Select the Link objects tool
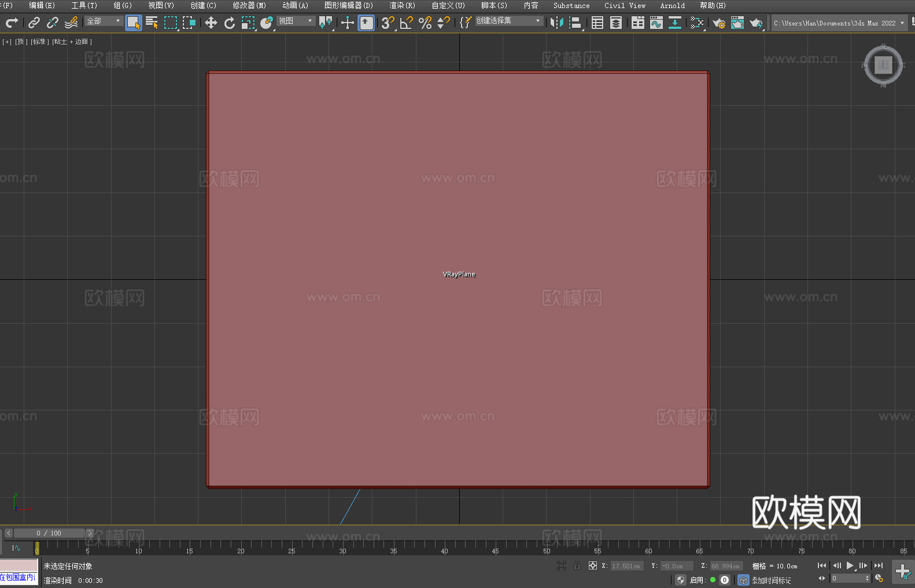 pyautogui.click(x=34, y=23)
